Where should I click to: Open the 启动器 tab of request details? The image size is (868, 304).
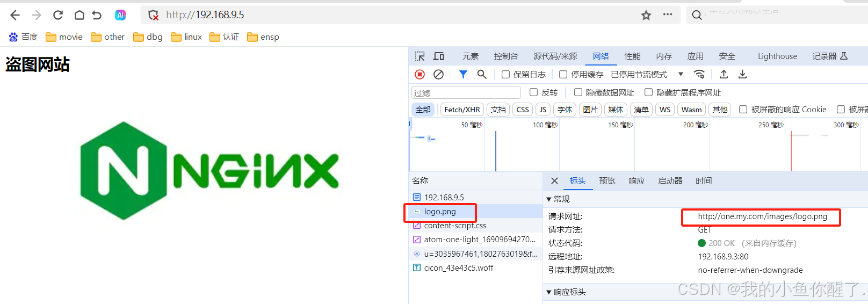pos(670,181)
